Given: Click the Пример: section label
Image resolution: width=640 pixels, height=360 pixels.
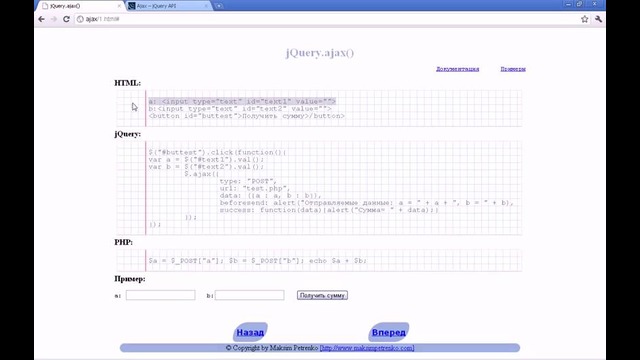Looking at the screenshot, I should pyautogui.click(x=130, y=279).
